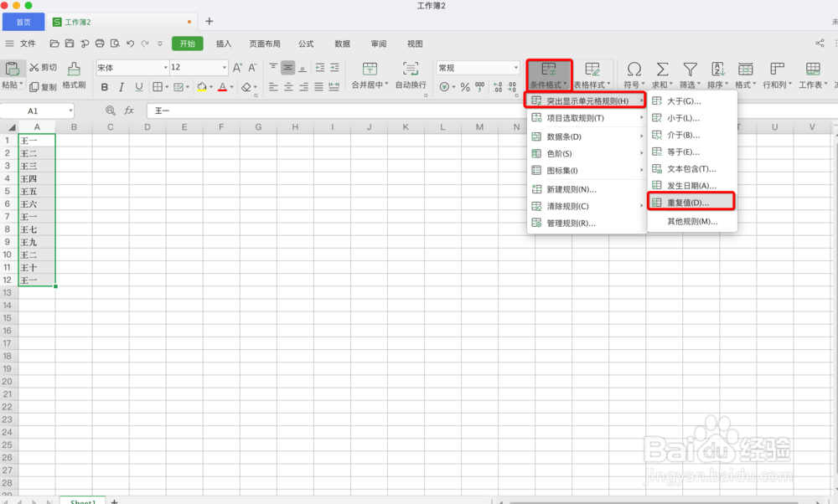838x504 pixels.
Task: Switch to the 审阅 ribbon tab
Action: pos(379,44)
